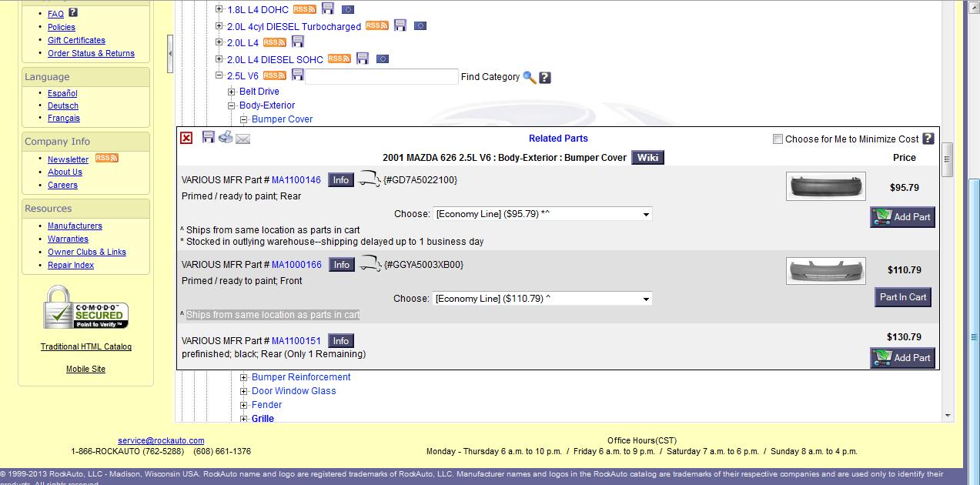This screenshot has width=980, height=485.
Task: Click the save disk icon in the 2.0L L4 row
Action: pyautogui.click(x=298, y=42)
